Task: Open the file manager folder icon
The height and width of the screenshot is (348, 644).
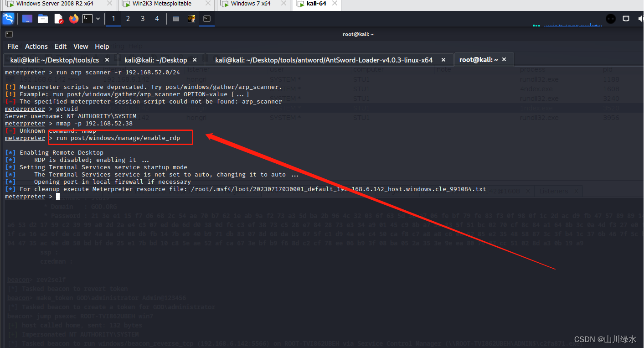Action: [43, 19]
